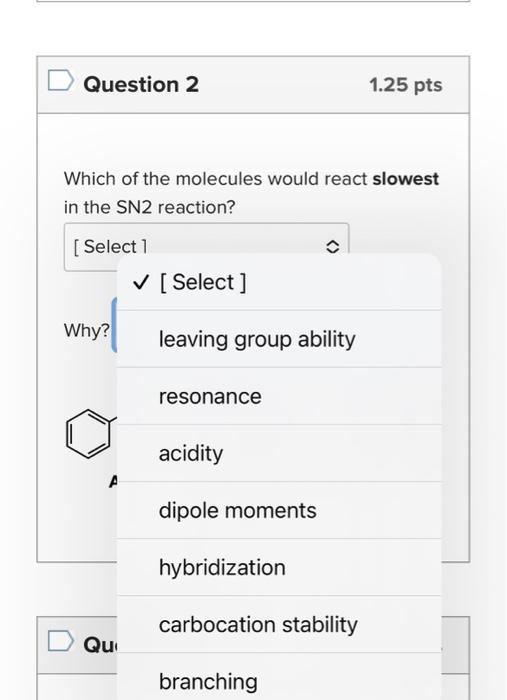Flag Question 2 with the bookmark icon
This screenshot has height=700, width=507.
[61, 81]
